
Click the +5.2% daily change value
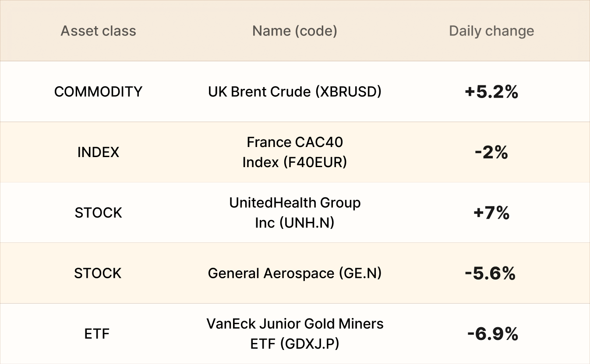coord(491,92)
